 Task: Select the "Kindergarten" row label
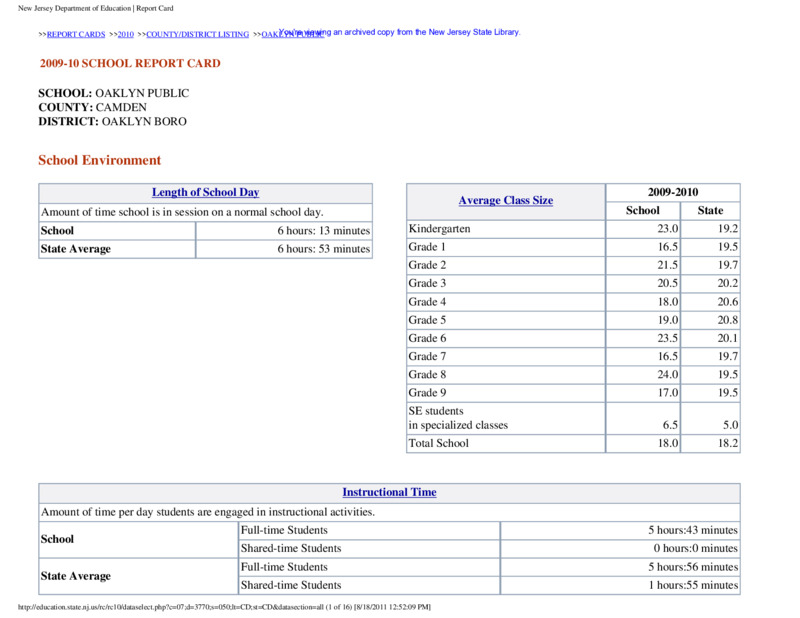(439, 229)
